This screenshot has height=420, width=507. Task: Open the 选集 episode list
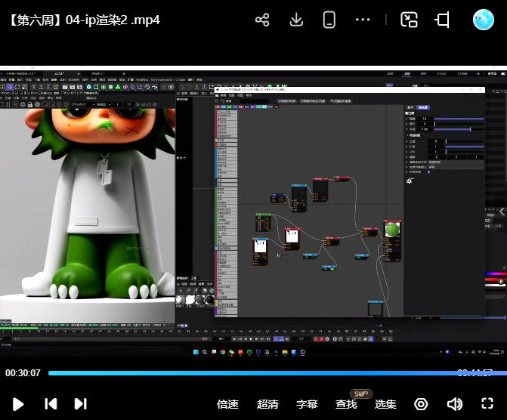pyautogui.click(x=385, y=404)
